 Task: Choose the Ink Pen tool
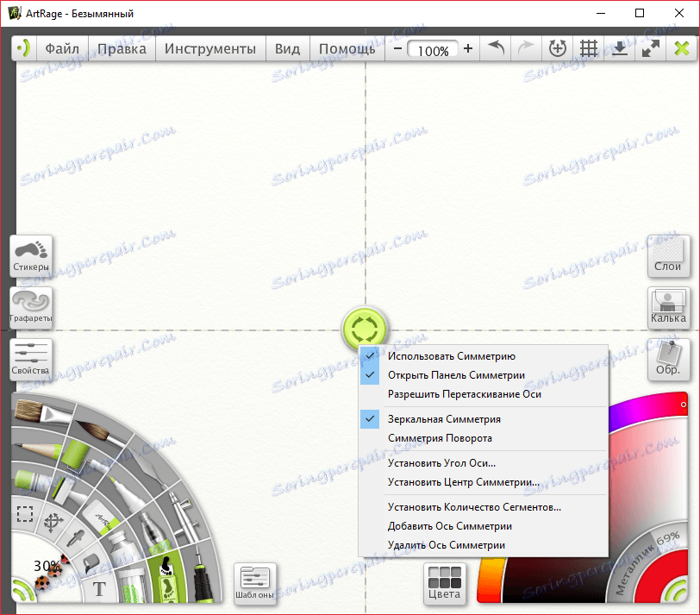point(203,576)
